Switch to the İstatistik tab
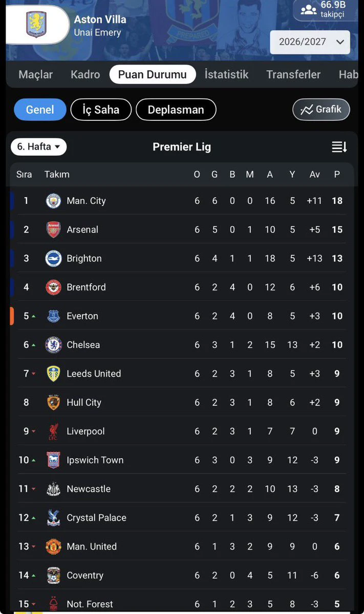Screen dimensions: 364x614 [226, 74]
